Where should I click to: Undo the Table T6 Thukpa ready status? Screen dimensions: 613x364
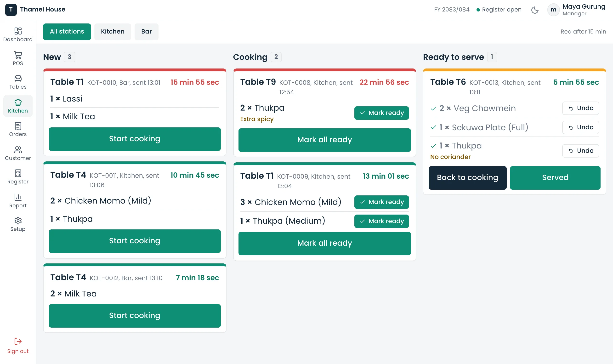[581, 151]
